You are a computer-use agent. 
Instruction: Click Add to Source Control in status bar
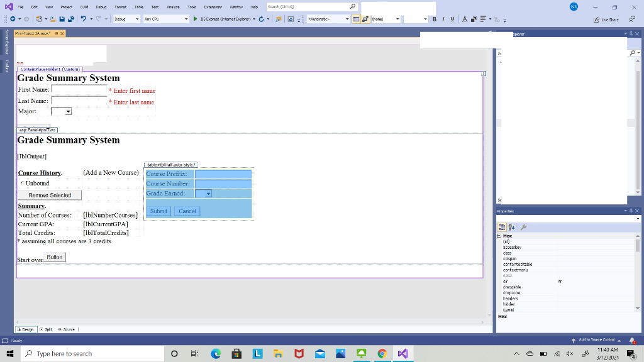point(596,340)
